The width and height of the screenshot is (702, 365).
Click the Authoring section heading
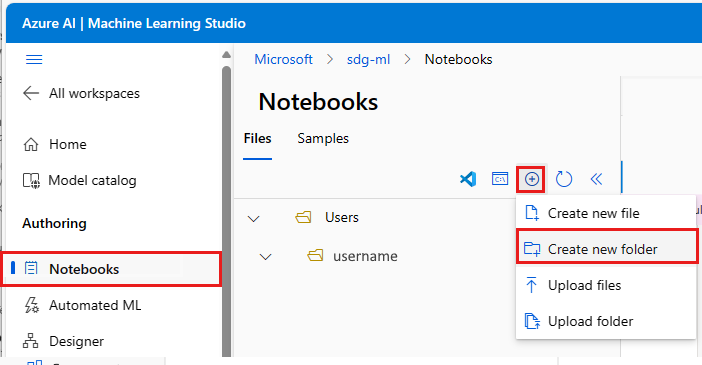tap(54, 223)
